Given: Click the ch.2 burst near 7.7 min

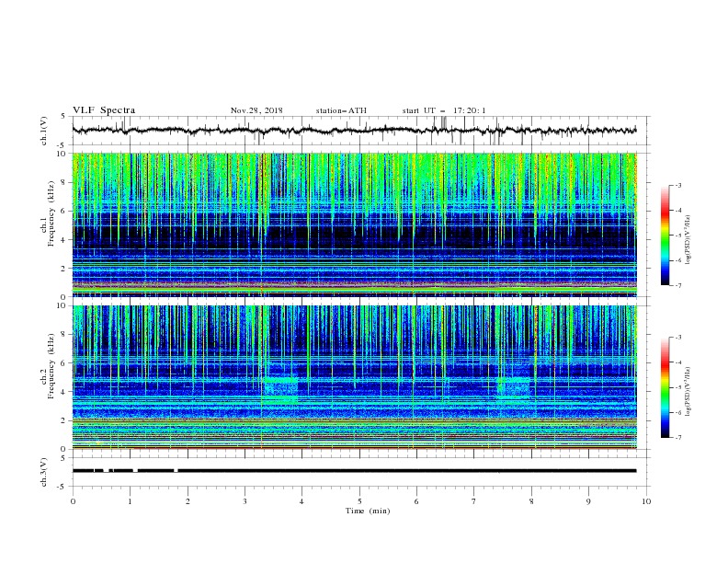Looking at the screenshot, I should coord(514,387).
